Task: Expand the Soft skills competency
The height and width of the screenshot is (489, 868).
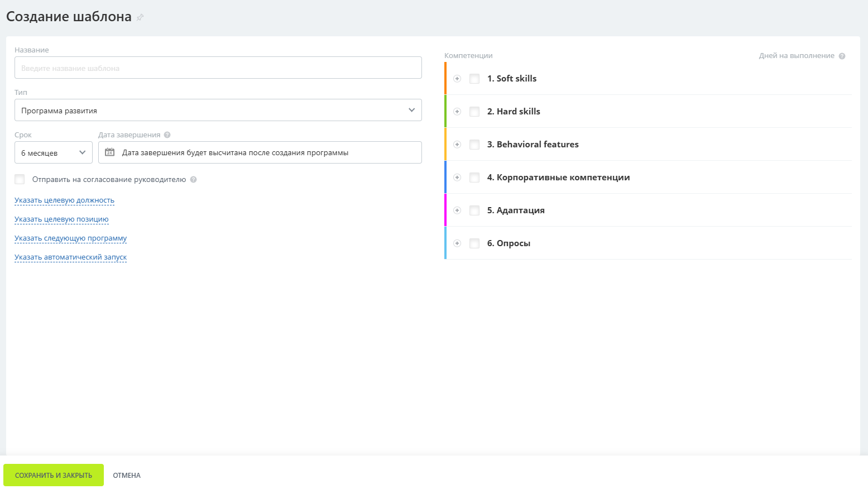Action: pos(457,79)
